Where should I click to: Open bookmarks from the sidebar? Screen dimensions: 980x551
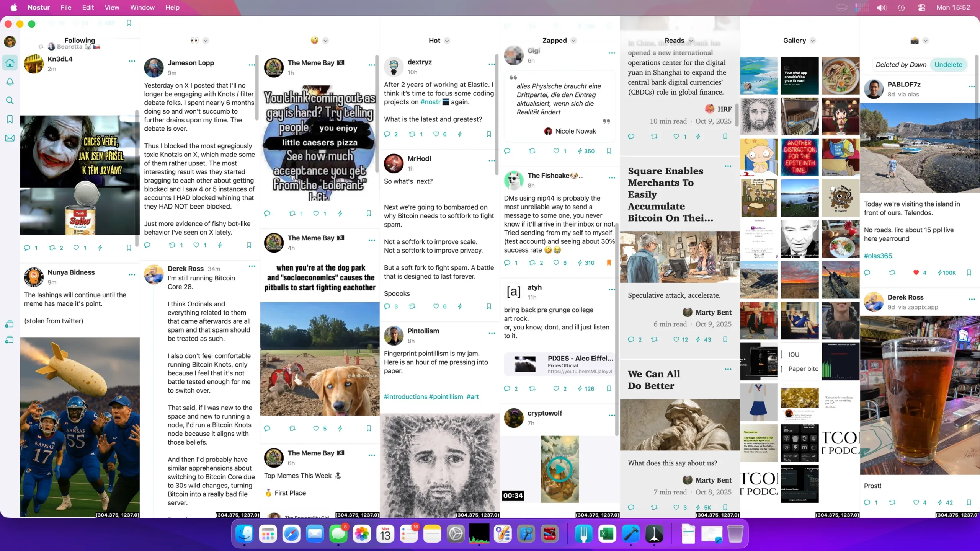click(x=10, y=119)
